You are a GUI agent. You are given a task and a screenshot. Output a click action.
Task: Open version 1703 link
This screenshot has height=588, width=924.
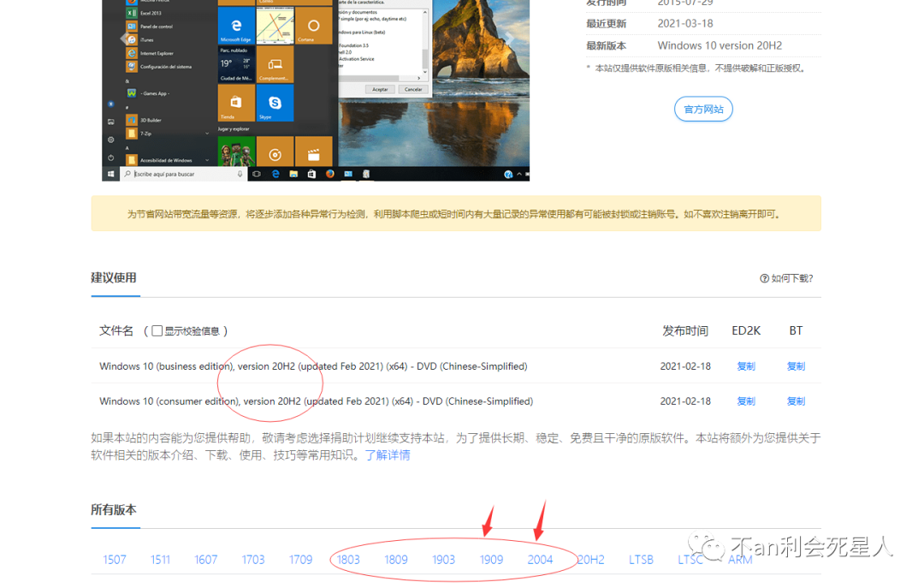[252, 560]
